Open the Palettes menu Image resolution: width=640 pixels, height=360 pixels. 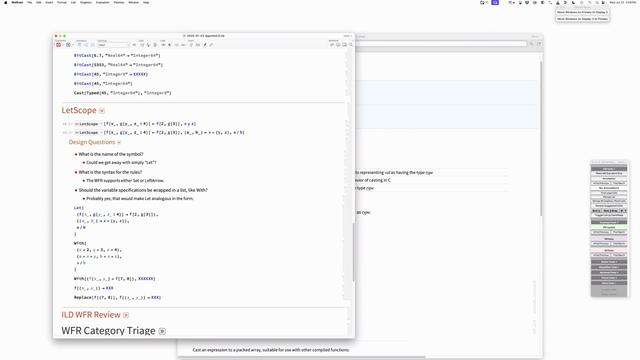(x=119, y=2)
